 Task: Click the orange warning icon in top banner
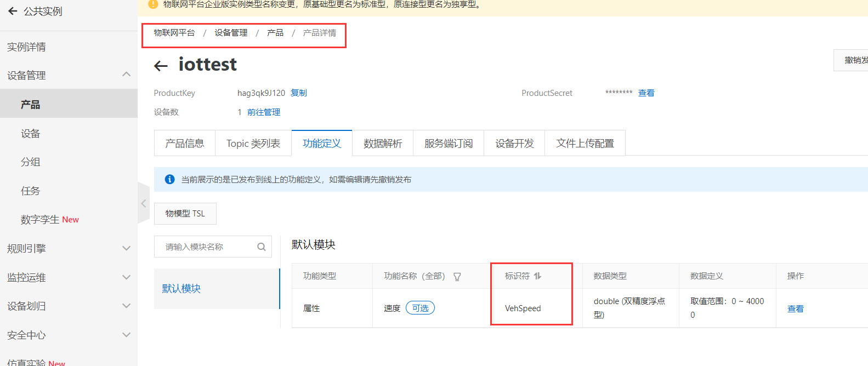pyautogui.click(x=154, y=4)
